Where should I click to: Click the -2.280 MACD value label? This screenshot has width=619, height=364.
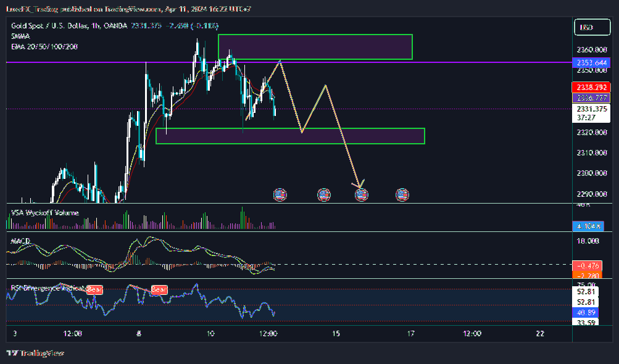click(588, 275)
